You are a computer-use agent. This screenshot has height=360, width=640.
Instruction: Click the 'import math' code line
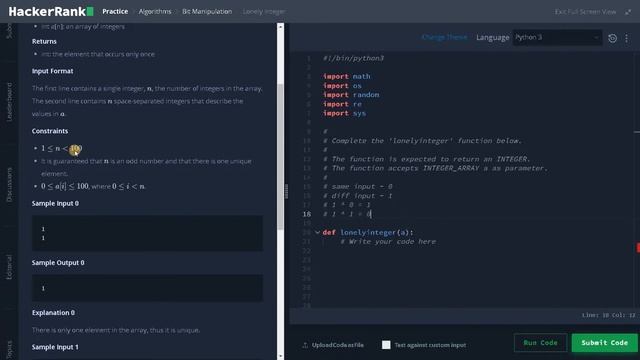(347, 76)
